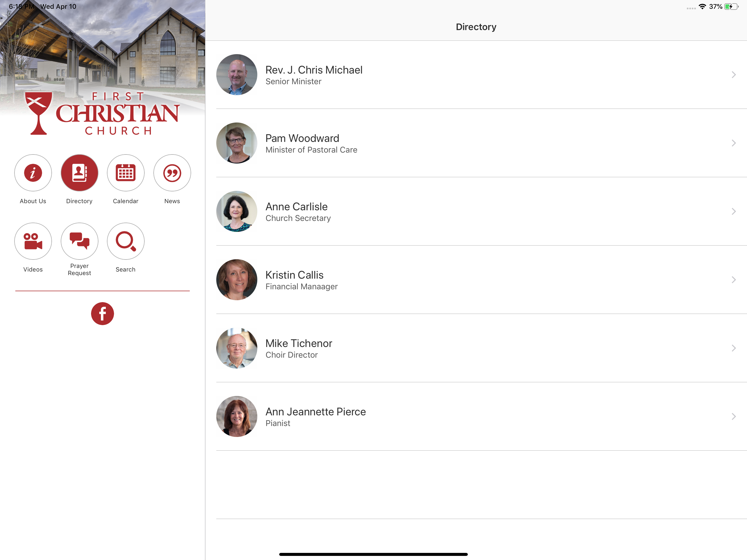The height and width of the screenshot is (560, 747).
Task: Open Rev. J. Chris Michael name
Action: (314, 70)
